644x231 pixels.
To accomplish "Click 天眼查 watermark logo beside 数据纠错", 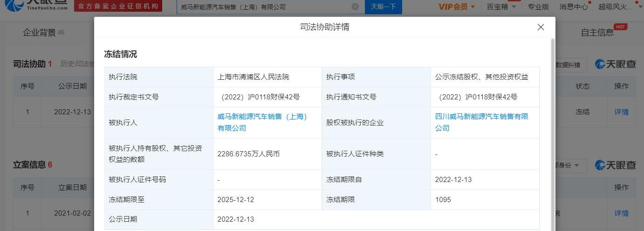I will [x=616, y=64].
